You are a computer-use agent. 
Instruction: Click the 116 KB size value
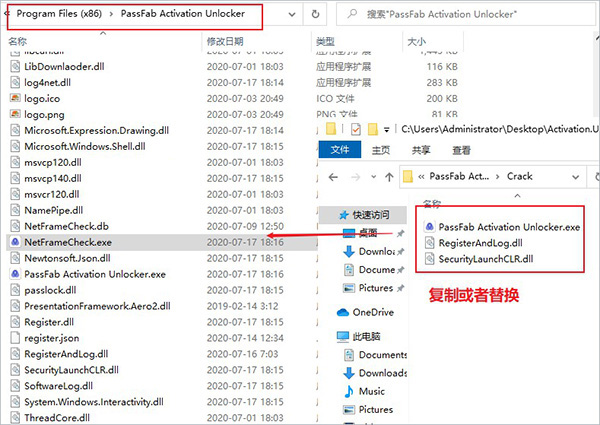click(442, 67)
